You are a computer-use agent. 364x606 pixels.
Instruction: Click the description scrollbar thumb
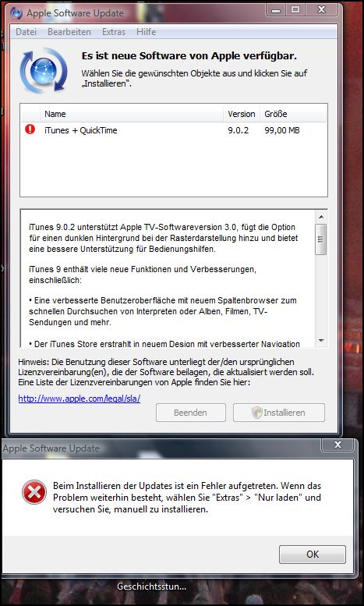pyautogui.click(x=320, y=239)
